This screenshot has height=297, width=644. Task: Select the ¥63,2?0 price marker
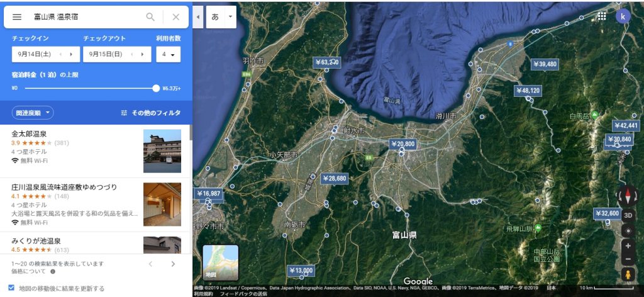click(x=327, y=62)
